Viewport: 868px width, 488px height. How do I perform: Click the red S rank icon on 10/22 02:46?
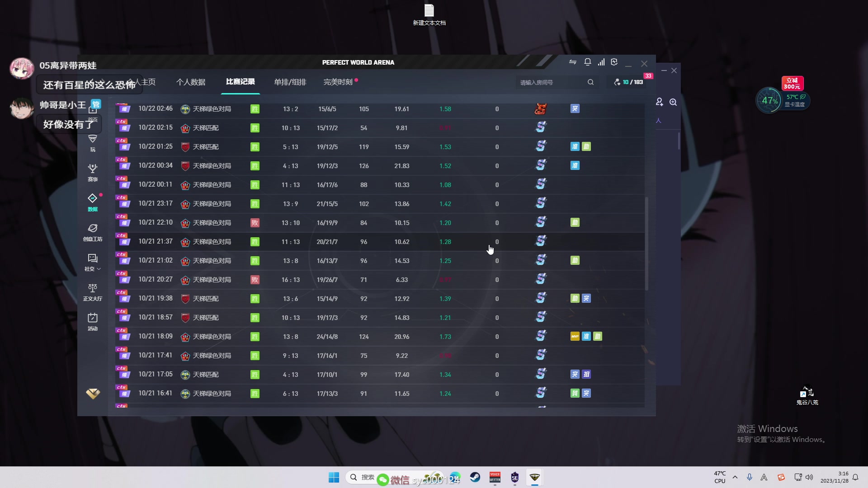tap(541, 109)
